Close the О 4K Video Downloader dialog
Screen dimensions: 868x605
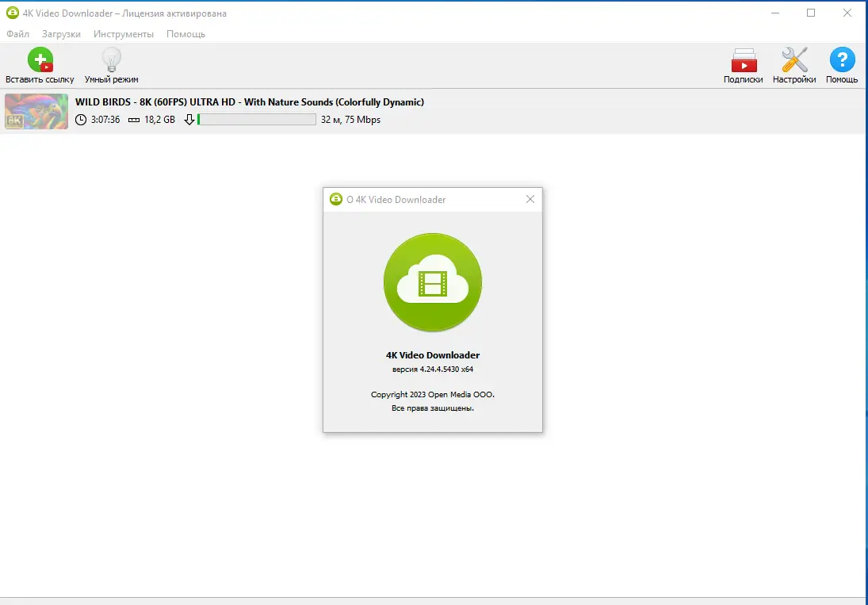[530, 199]
